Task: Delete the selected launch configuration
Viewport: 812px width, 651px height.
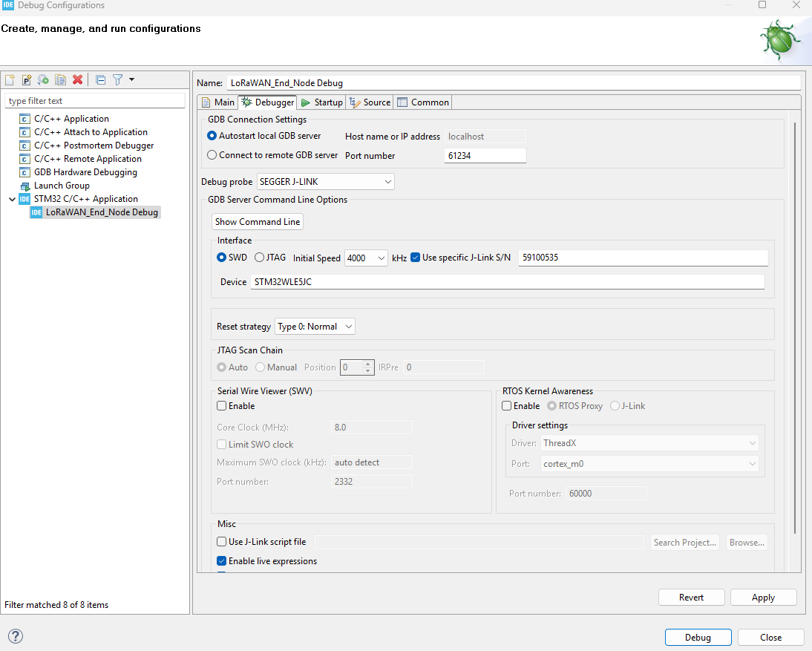Action: coord(76,79)
